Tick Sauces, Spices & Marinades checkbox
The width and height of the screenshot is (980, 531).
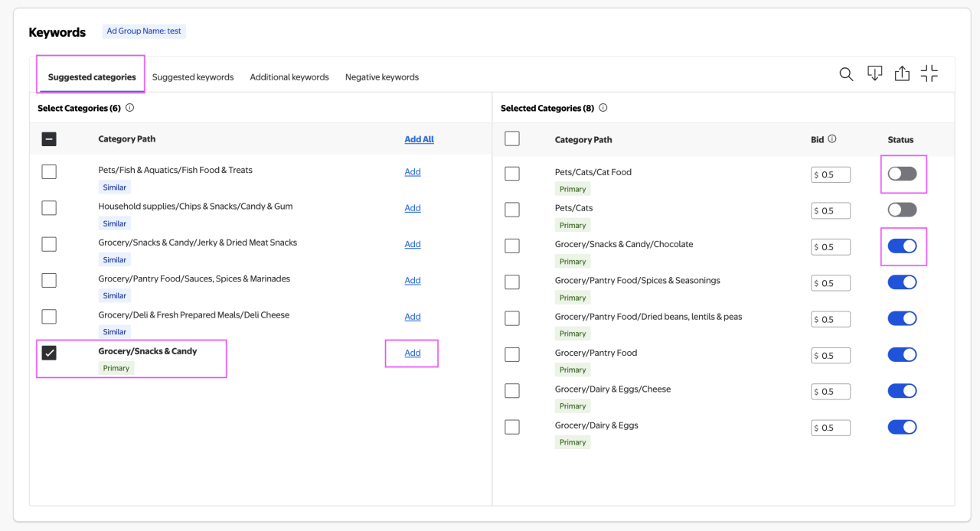(49, 280)
